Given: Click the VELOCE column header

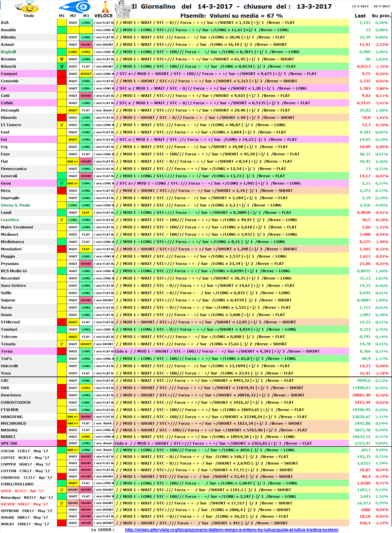Looking at the screenshot, I should pyautogui.click(x=104, y=16).
